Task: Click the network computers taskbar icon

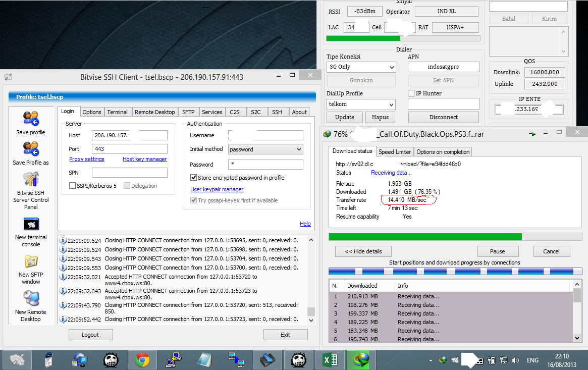Action: (x=236, y=360)
